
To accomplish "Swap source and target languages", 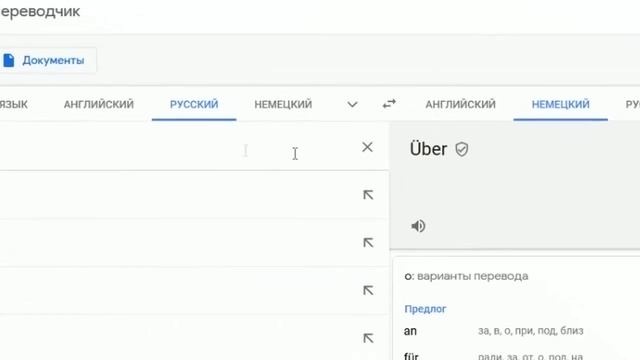I will click(x=389, y=104).
